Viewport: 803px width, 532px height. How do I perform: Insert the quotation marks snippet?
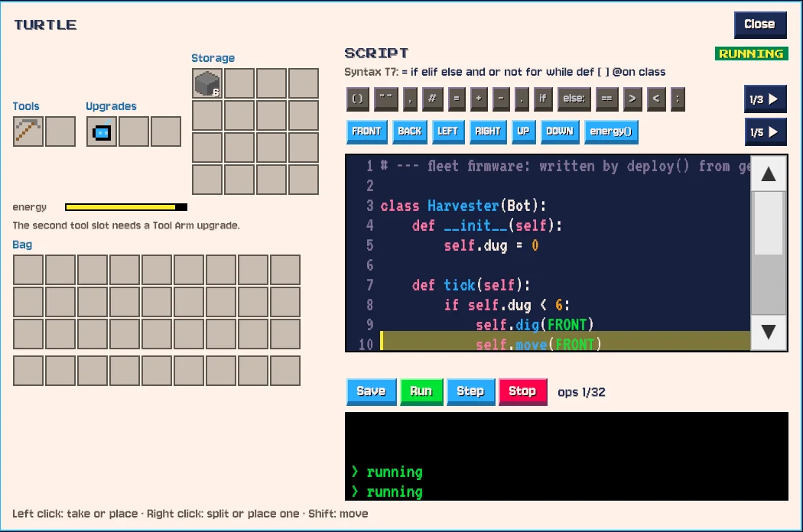tap(386, 99)
